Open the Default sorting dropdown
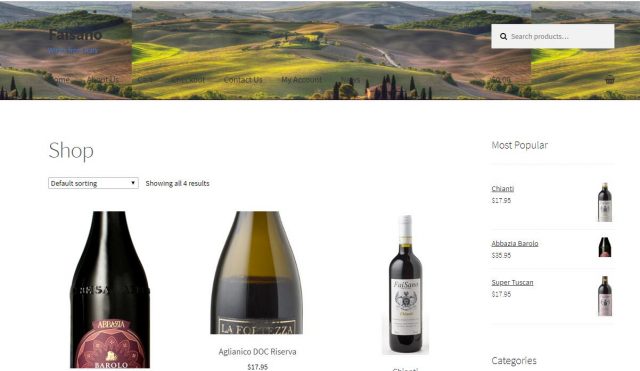The width and height of the screenshot is (640, 371). [x=93, y=183]
